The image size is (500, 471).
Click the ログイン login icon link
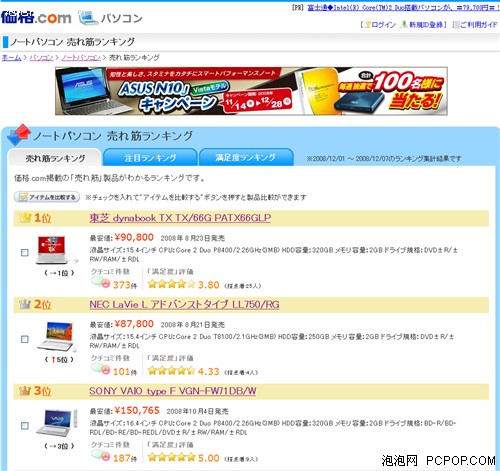(x=380, y=25)
